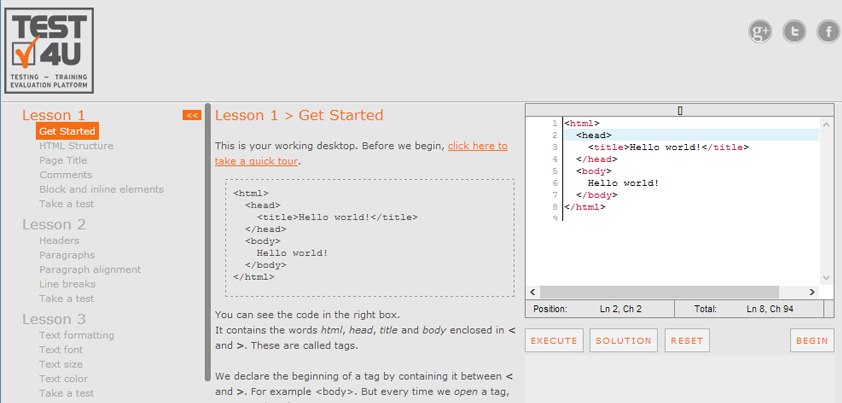Collapse the lesson sidebar with << button
Screen dimensions: 842x403
coord(192,115)
